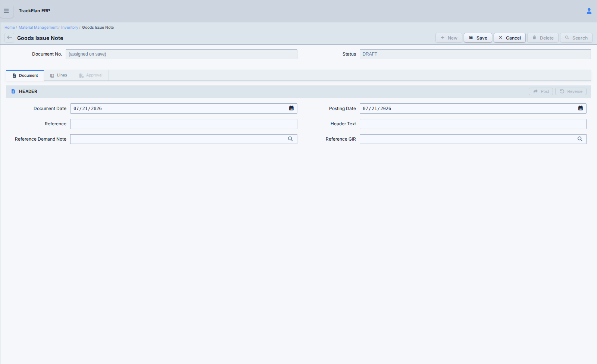This screenshot has width=597, height=364.
Task: Switch to the Lines tab
Action: (59, 75)
